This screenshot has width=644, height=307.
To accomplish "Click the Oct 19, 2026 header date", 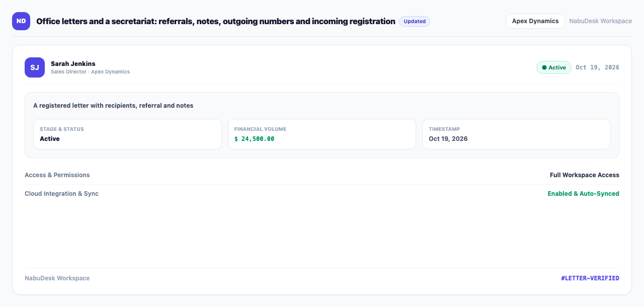I will [597, 67].
